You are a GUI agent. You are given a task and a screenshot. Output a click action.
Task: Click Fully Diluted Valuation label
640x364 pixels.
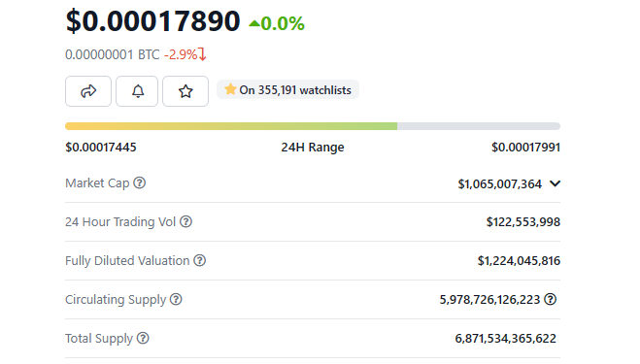coord(127,260)
